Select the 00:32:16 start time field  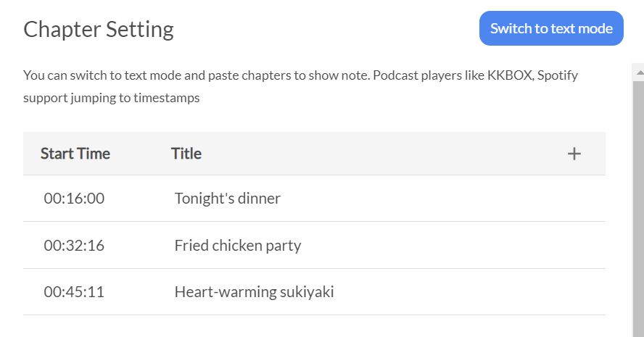[x=74, y=246]
